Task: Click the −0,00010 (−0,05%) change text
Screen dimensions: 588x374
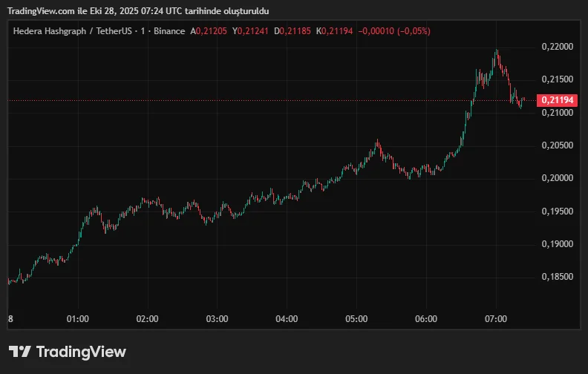Action: [393, 31]
